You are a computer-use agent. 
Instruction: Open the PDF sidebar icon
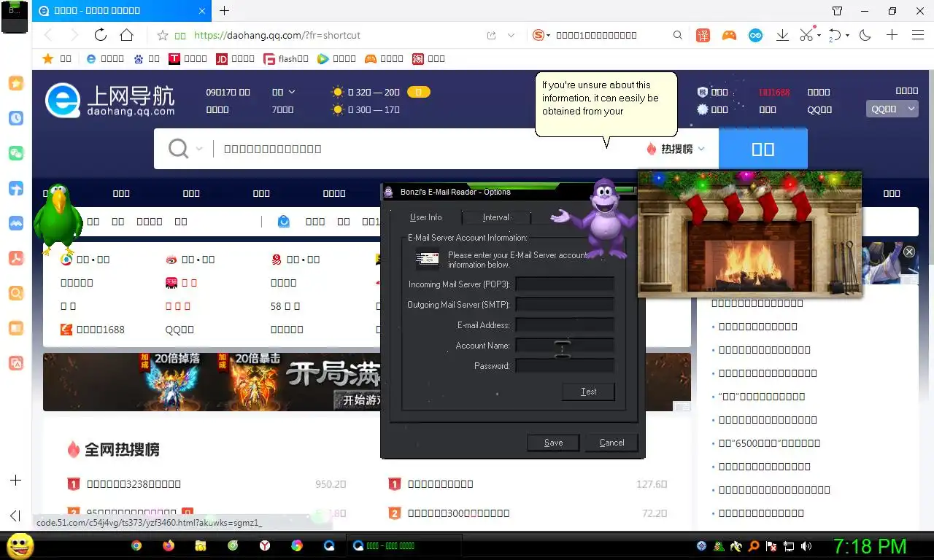pos(16,258)
